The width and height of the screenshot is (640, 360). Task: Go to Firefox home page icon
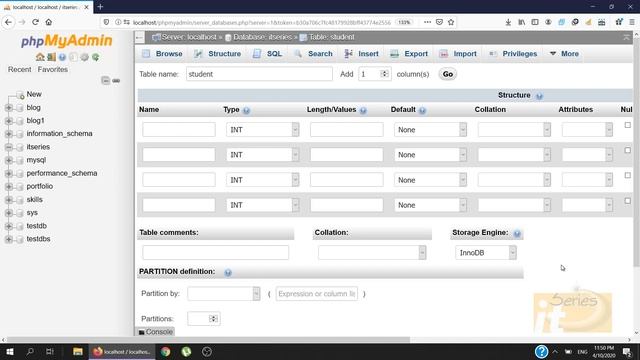[49, 22]
